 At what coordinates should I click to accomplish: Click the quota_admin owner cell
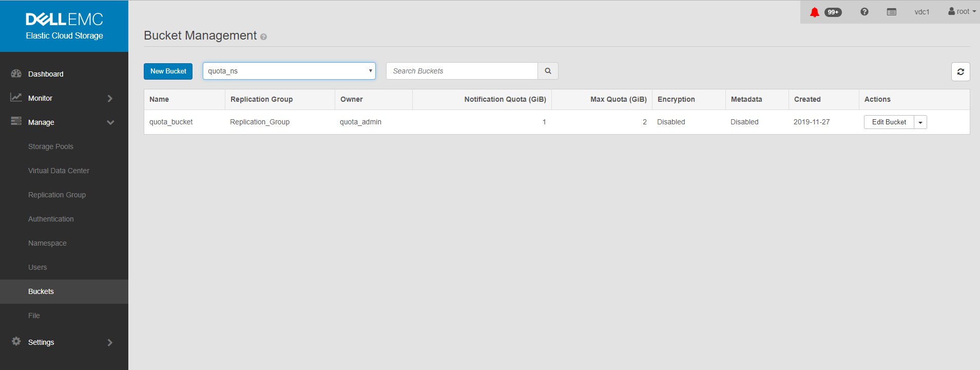click(360, 122)
